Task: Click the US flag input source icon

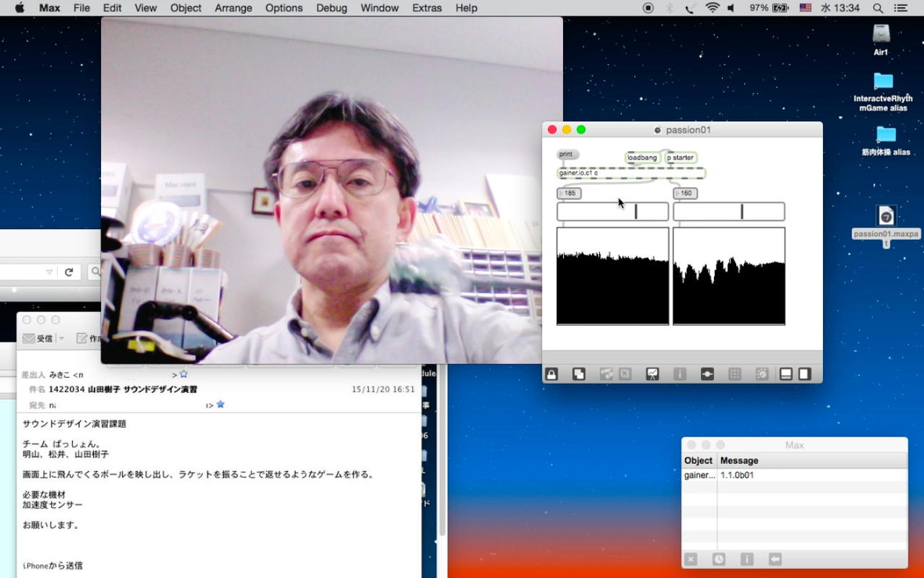Action: click(806, 8)
